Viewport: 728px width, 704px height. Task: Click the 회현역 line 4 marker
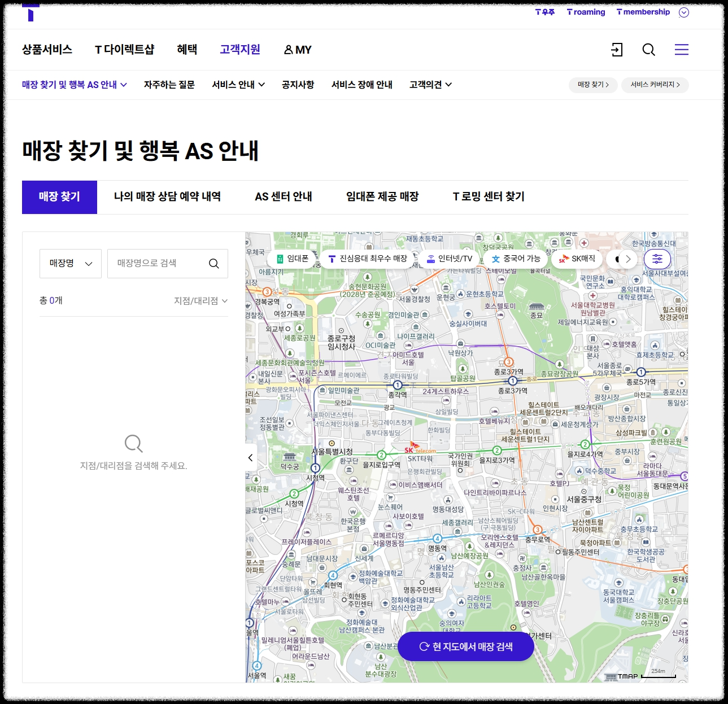point(333,575)
